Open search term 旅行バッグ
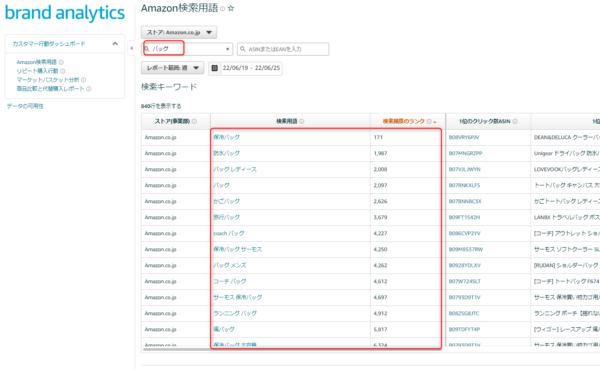The height and width of the screenshot is (369, 600). point(227,217)
